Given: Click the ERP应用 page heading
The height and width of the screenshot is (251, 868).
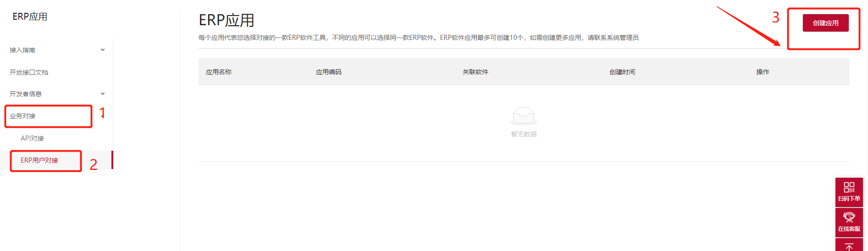Looking at the screenshot, I should tap(227, 20).
